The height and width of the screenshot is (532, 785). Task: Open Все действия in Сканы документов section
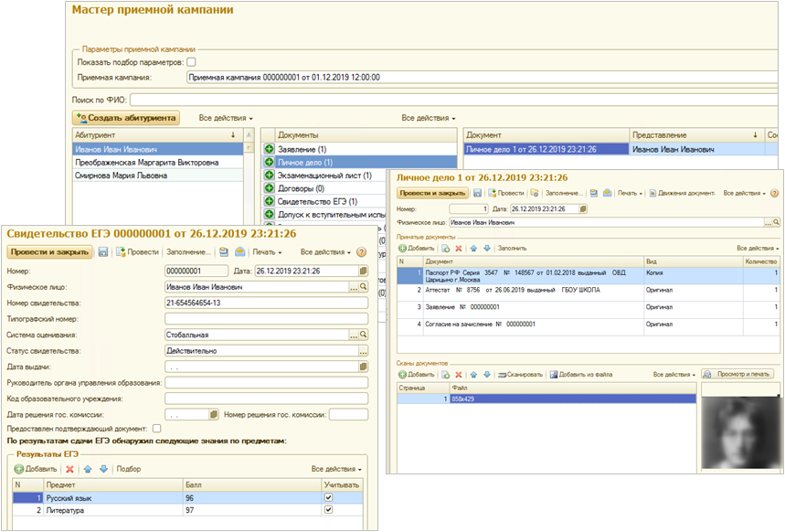(674, 374)
